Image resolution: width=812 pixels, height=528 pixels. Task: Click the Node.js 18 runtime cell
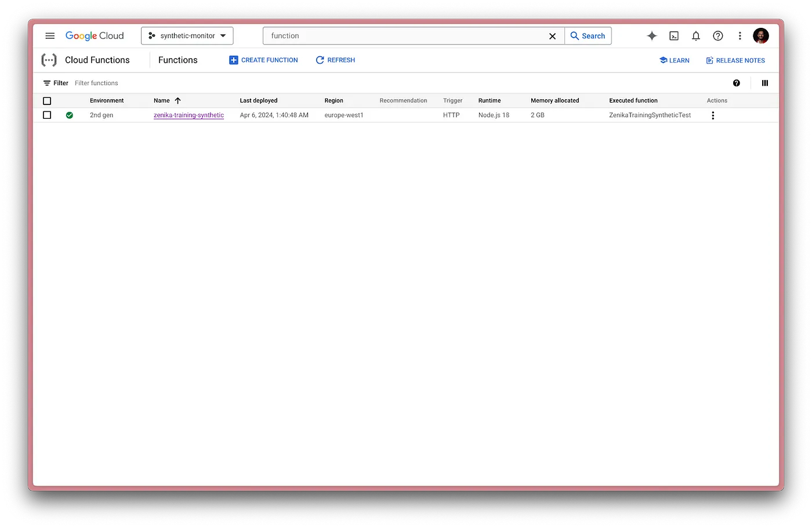(494, 115)
